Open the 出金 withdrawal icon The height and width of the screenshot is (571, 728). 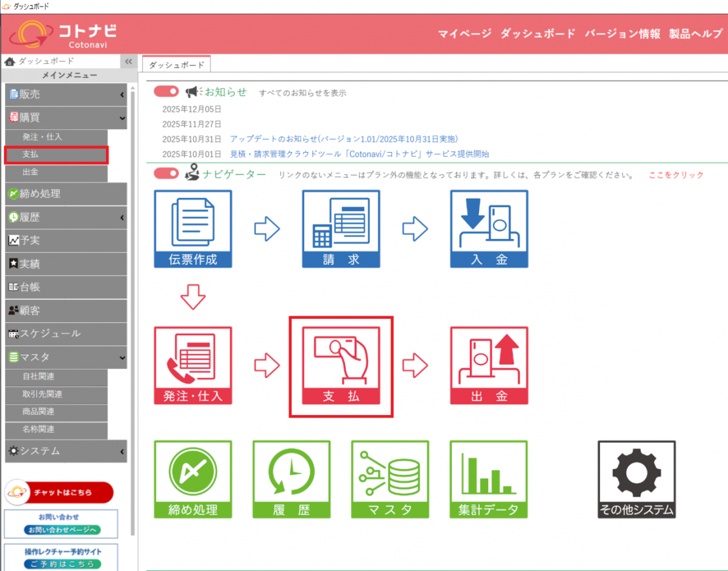[489, 366]
